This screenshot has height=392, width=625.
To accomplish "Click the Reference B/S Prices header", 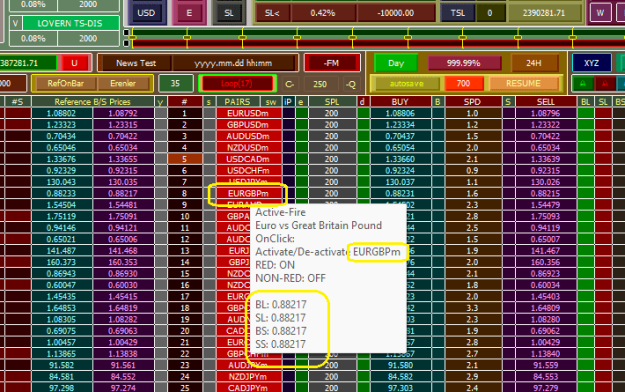I will [x=93, y=102].
